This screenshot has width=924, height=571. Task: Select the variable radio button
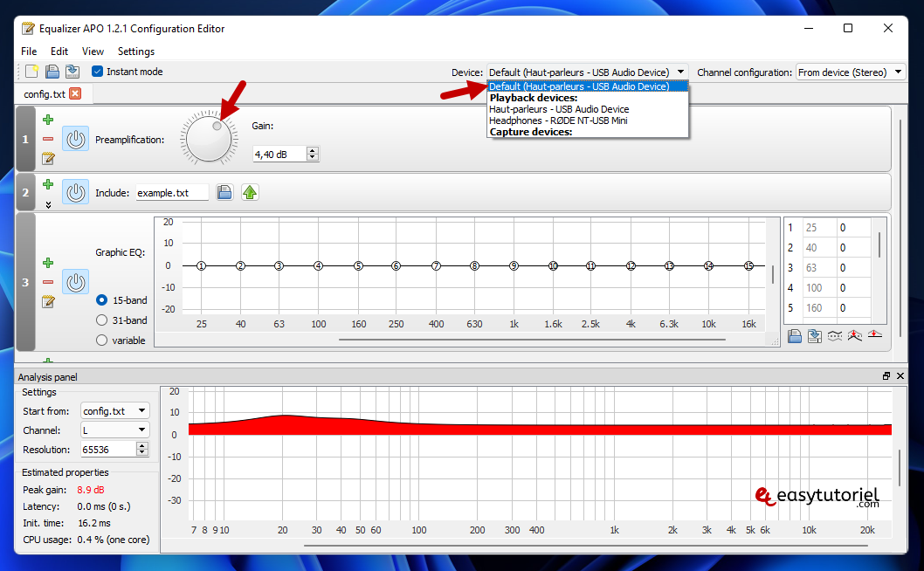(101, 340)
